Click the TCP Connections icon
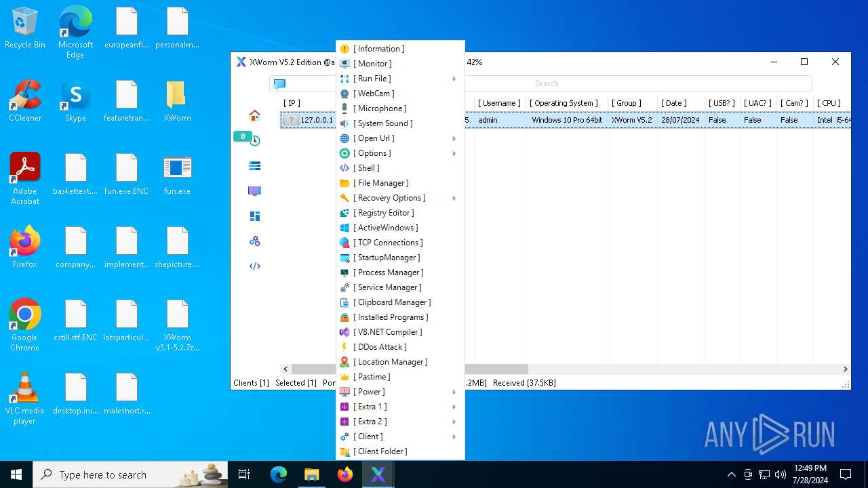This screenshot has height=488, width=868. coord(344,243)
